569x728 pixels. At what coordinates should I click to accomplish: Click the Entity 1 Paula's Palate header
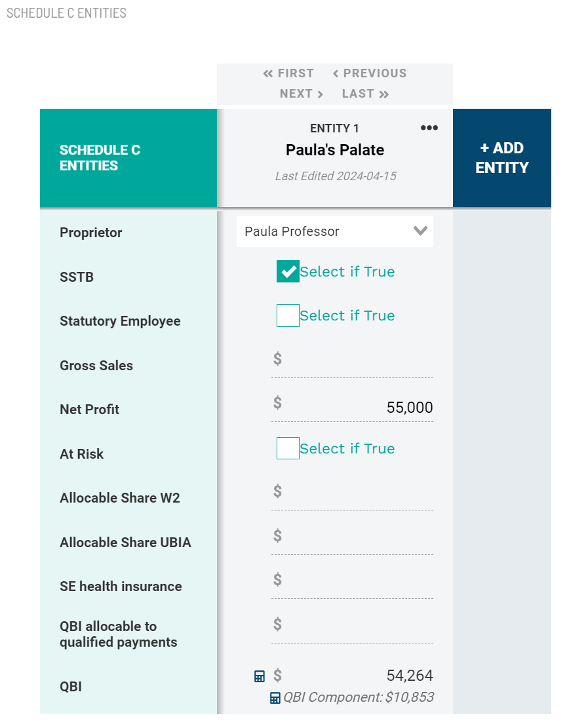[x=334, y=149]
